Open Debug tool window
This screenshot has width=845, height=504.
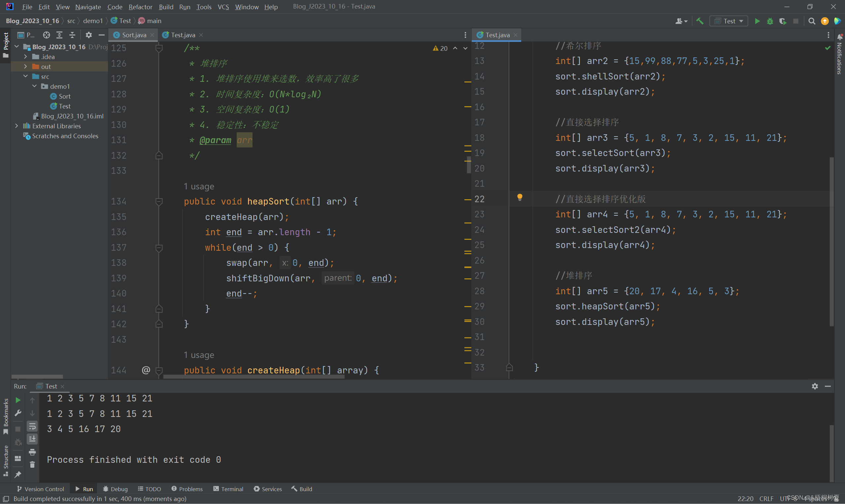[x=115, y=489]
